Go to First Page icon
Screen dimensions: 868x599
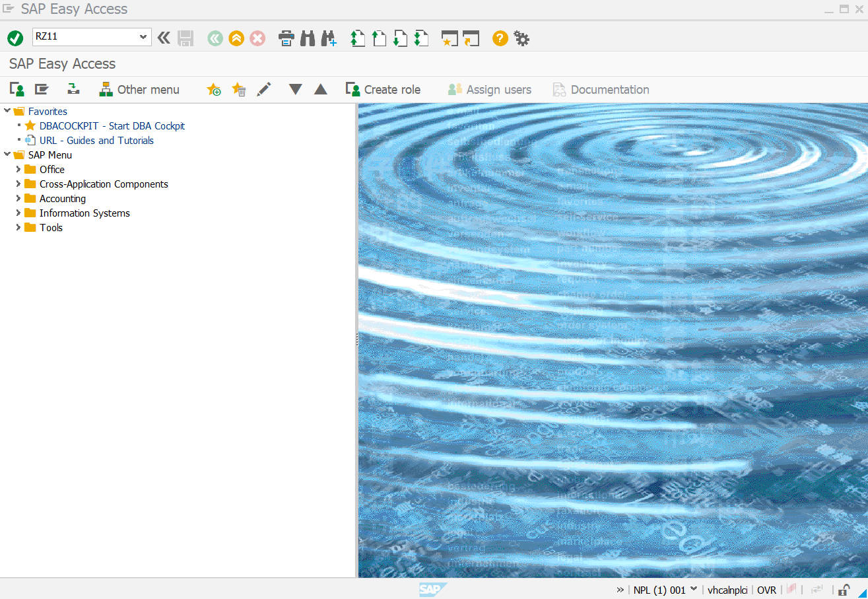pyautogui.click(x=357, y=38)
